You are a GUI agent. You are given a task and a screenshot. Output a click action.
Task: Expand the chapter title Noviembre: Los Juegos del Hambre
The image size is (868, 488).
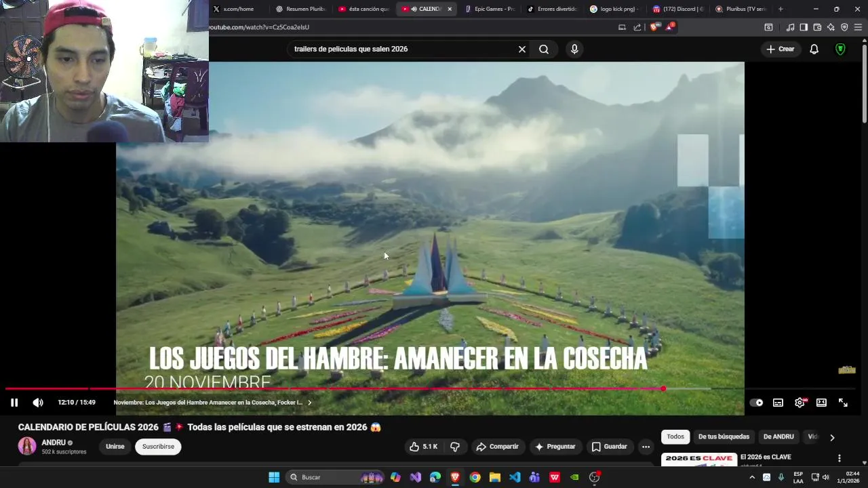212,403
